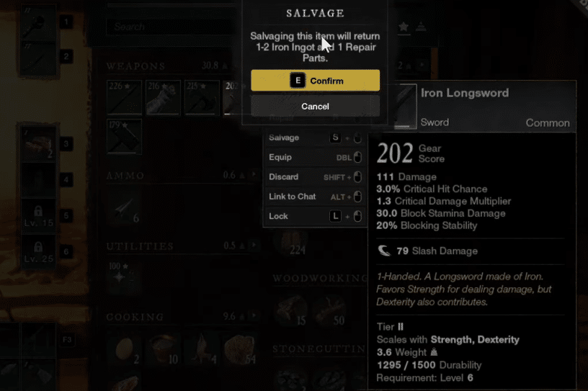Click the favorites star icon near search
Viewport: 588px width, 391px height.
[404, 27]
